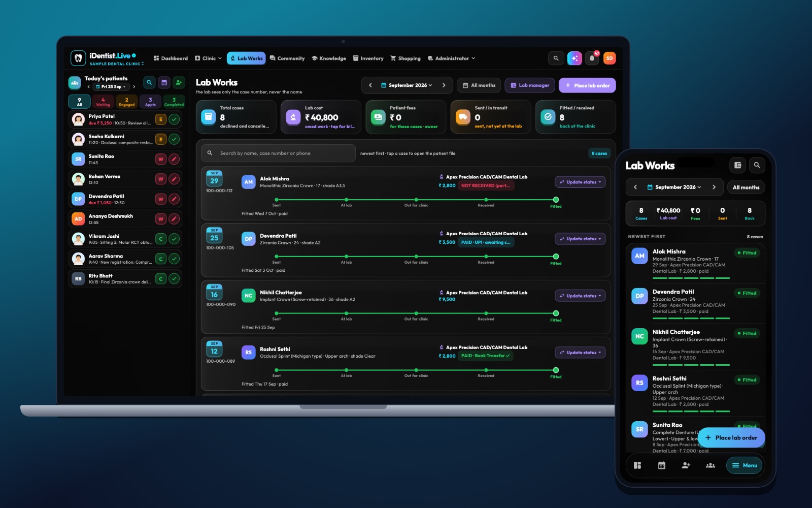The height and width of the screenshot is (508, 812).
Task: Click search by name, case number field
Action: point(278,153)
